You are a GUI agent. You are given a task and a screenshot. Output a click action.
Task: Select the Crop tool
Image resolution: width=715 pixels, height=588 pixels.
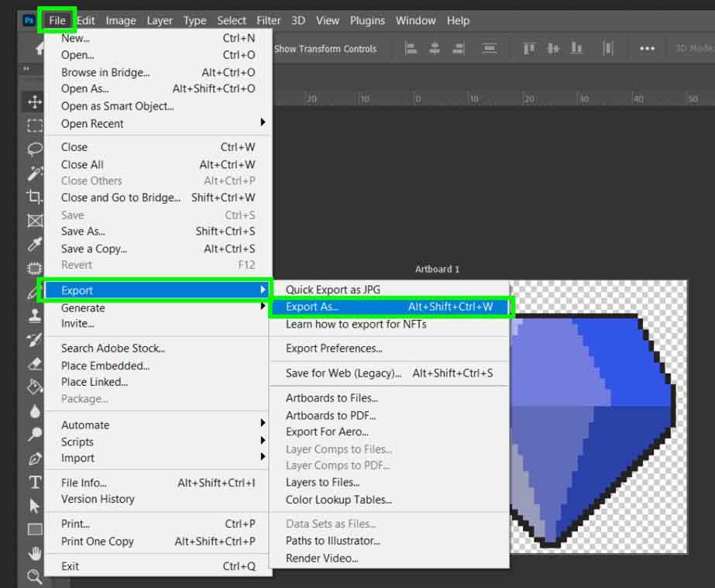(35, 197)
